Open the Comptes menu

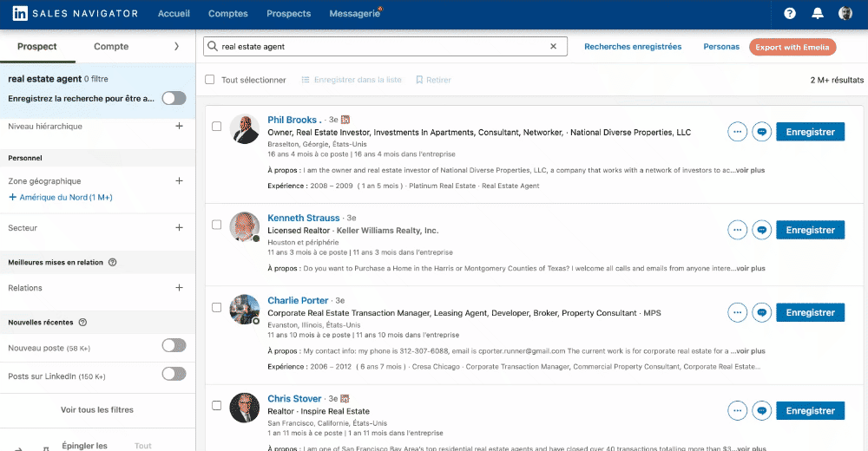[x=228, y=13]
